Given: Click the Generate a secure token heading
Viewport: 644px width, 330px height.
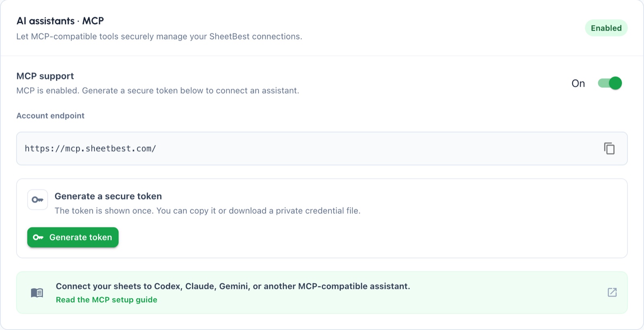Looking at the screenshot, I should (108, 196).
